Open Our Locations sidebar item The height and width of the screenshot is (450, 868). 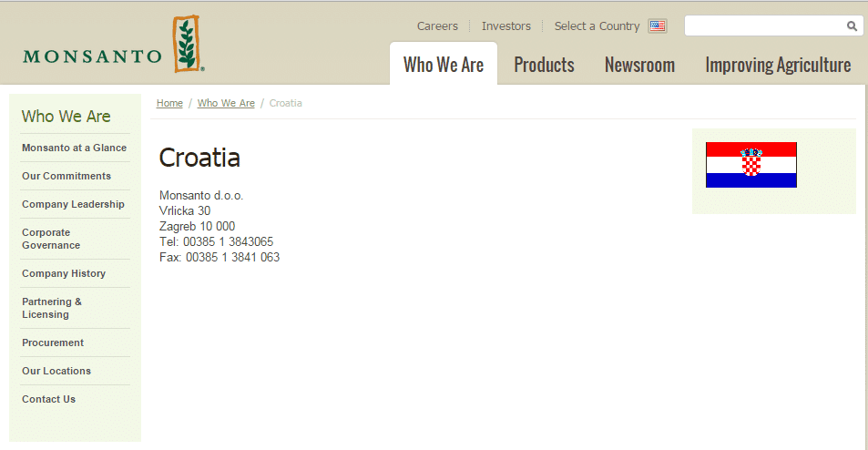56,371
